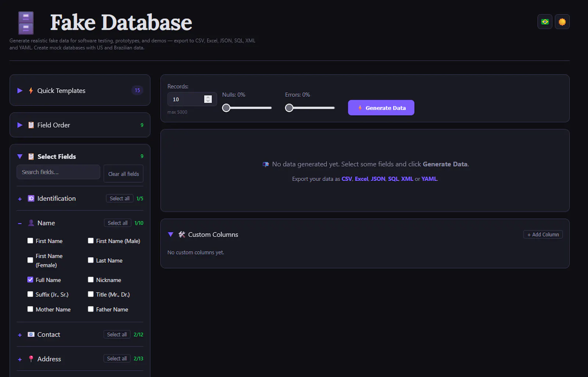Check the First Name (Male) checkbox
This screenshot has height=377, width=588.
pos(90,241)
